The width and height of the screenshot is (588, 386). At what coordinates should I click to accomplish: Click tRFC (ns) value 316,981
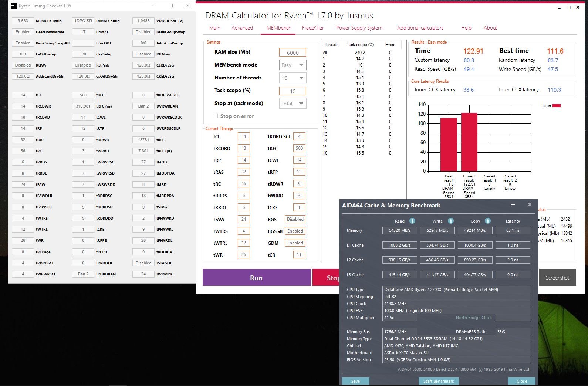[83, 106]
